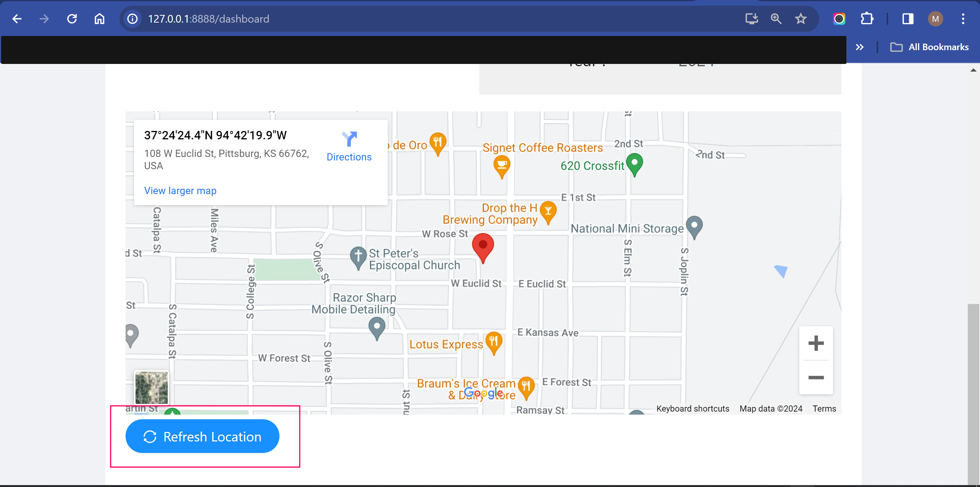Image resolution: width=980 pixels, height=487 pixels.
Task: Click the Google logo on the map
Action: point(484,393)
